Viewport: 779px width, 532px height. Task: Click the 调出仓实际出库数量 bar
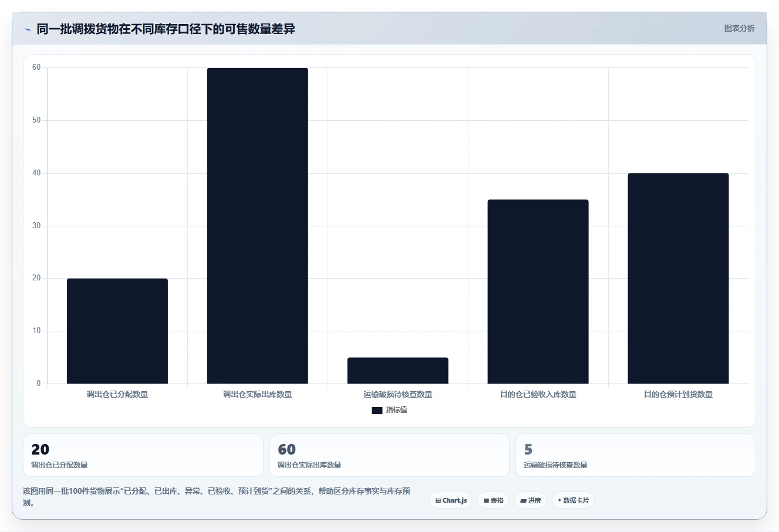coord(258,226)
